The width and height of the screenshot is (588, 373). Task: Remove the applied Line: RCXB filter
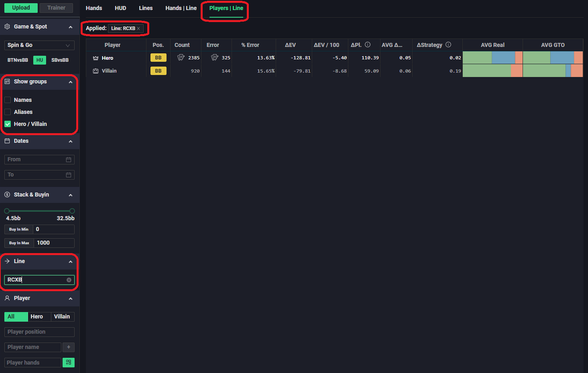(138, 29)
